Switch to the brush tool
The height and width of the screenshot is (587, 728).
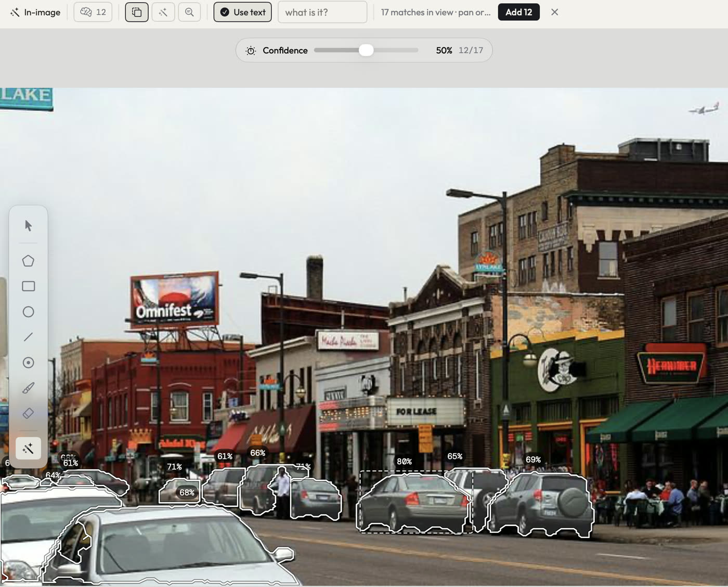[x=28, y=388]
